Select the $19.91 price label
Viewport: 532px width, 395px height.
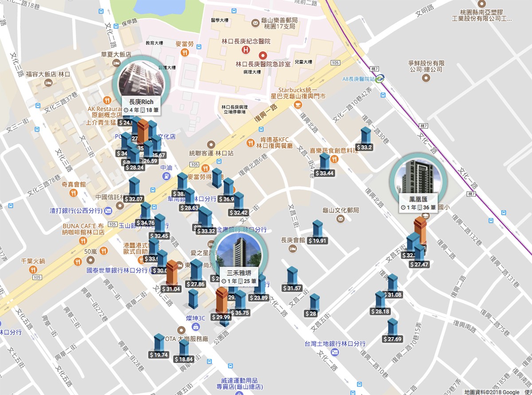pyautogui.click(x=317, y=241)
